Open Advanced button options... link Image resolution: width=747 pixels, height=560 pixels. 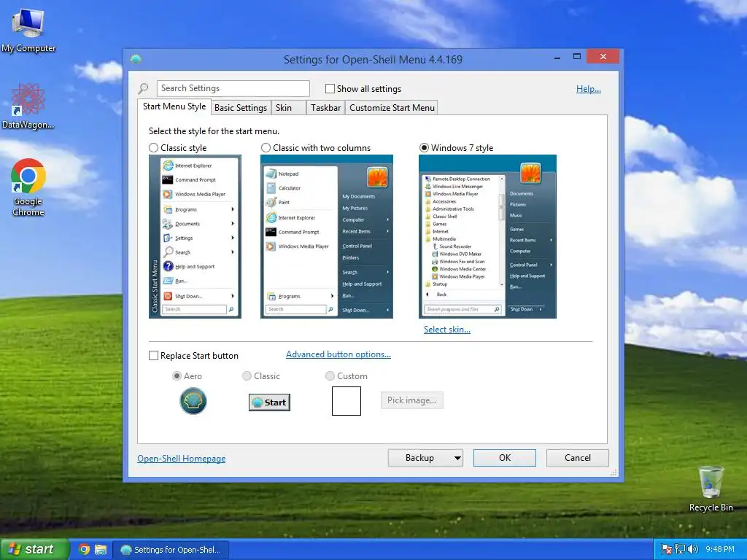(x=338, y=355)
